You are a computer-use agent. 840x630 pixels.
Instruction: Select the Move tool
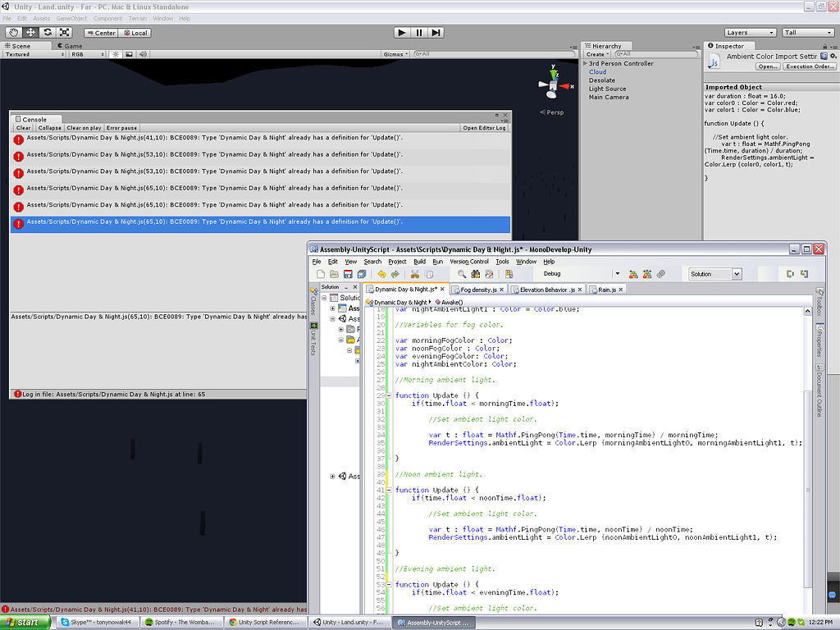pos(30,32)
